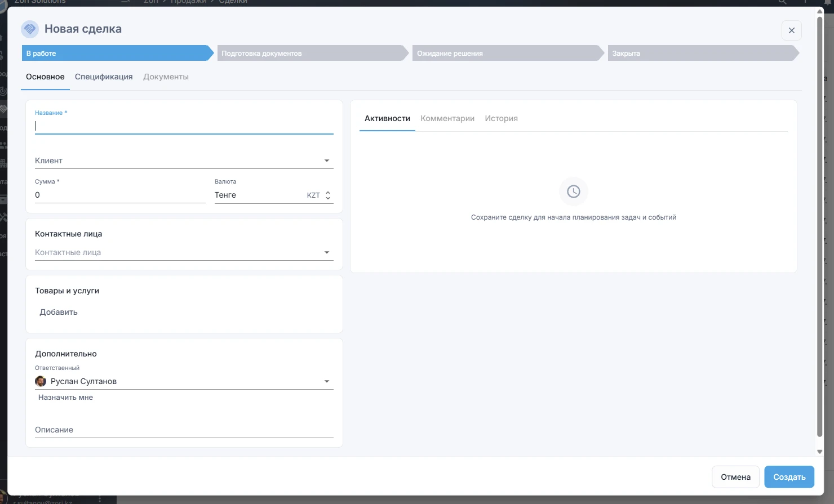Viewport: 834px width, 504px height.
Task: Click Добавить under Товары и услуги
Action: click(59, 312)
